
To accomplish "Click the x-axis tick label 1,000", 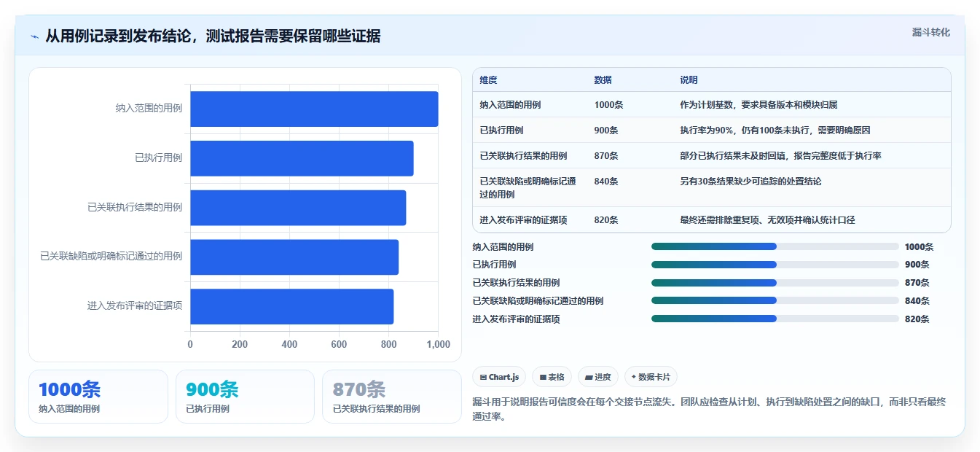I will 438,345.
